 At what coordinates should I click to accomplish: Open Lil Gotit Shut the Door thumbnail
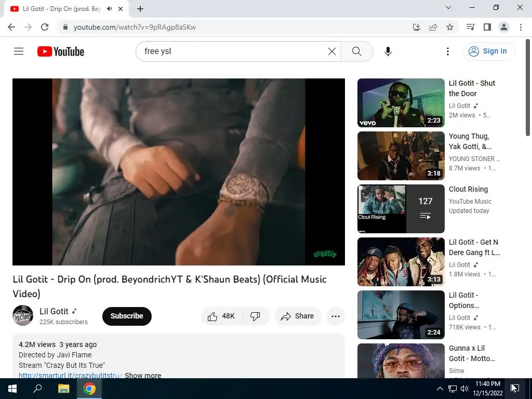(x=401, y=103)
